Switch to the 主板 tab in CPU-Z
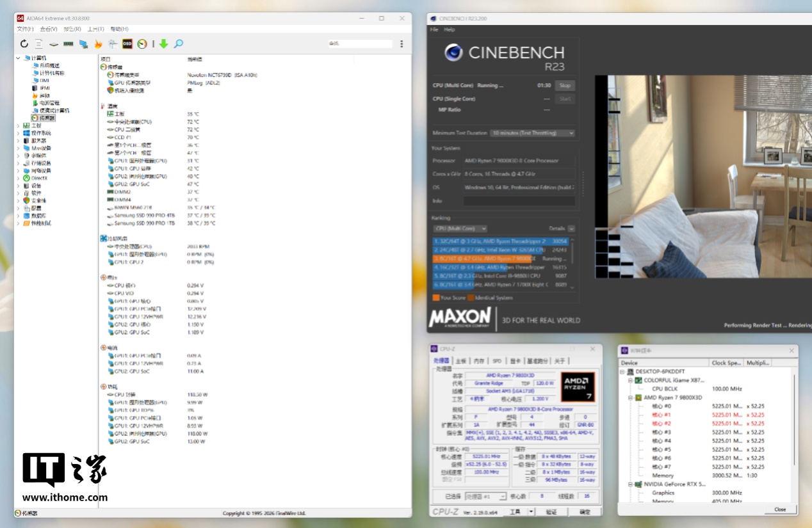Viewport: 812px width, 528px height. pos(461,361)
